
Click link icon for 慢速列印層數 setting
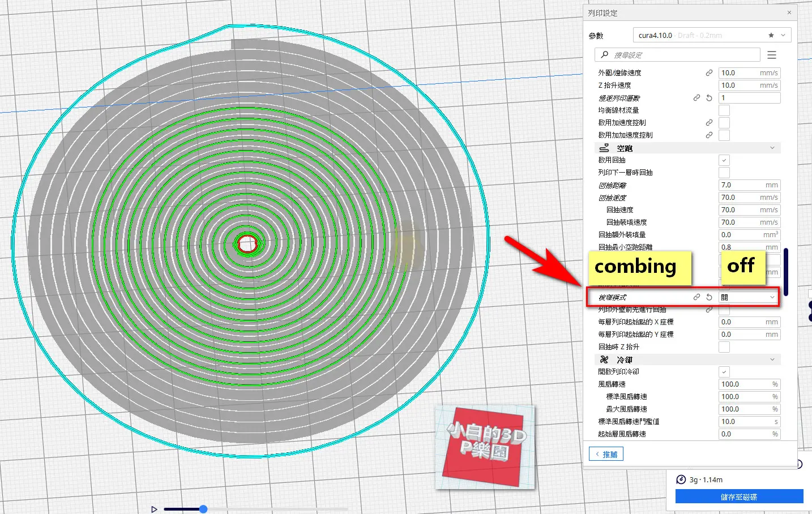[x=697, y=98]
